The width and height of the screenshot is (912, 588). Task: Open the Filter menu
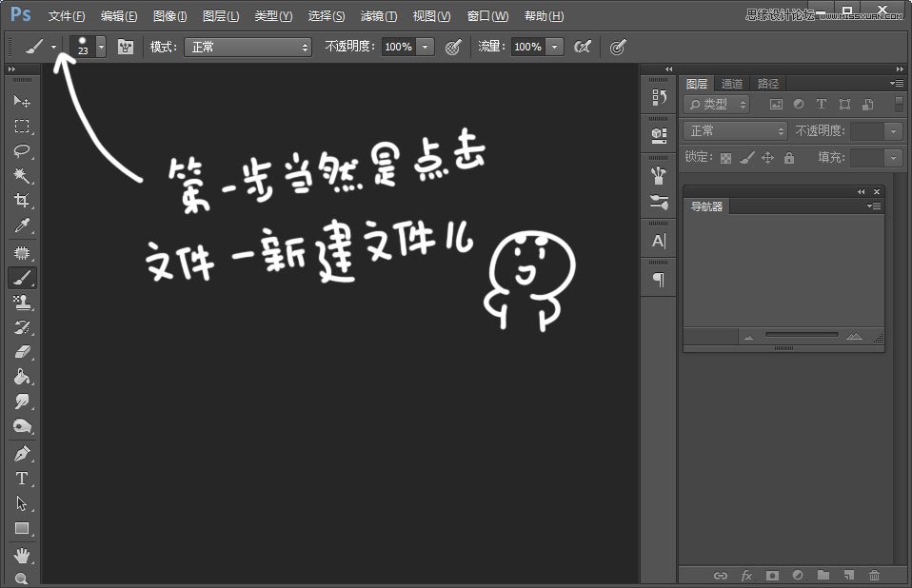click(x=379, y=16)
